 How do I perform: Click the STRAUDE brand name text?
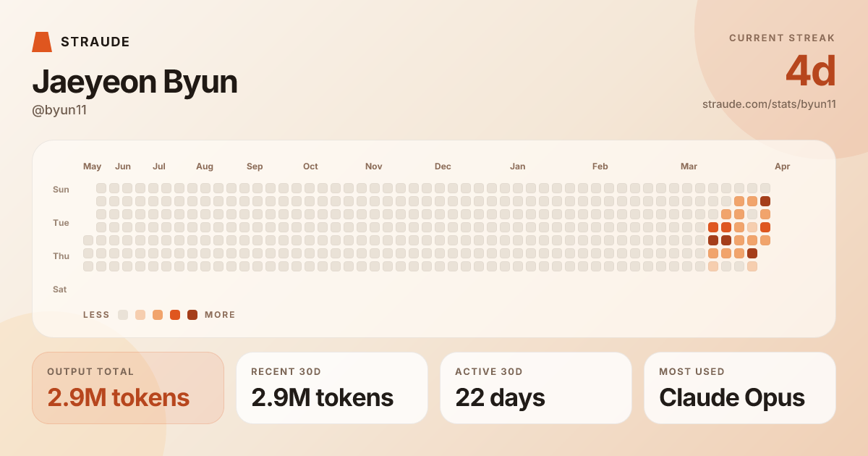[95, 42]
